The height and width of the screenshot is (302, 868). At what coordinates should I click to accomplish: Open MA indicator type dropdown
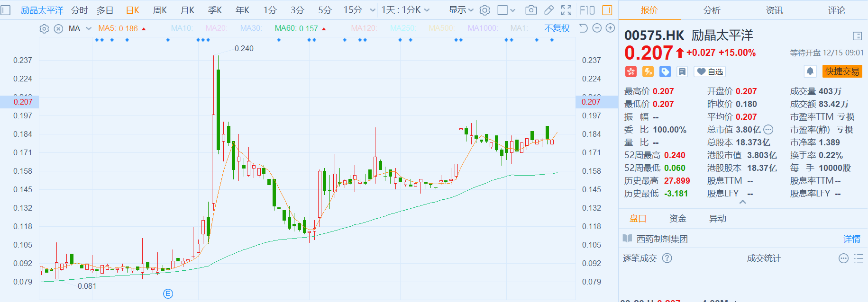tap(89, 29)
